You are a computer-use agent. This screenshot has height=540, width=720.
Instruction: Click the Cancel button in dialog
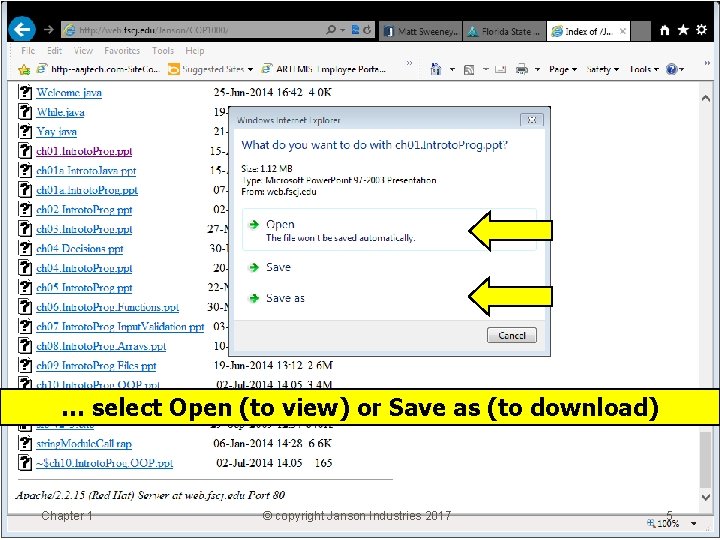pyautogui.click(x=512, y=335)
